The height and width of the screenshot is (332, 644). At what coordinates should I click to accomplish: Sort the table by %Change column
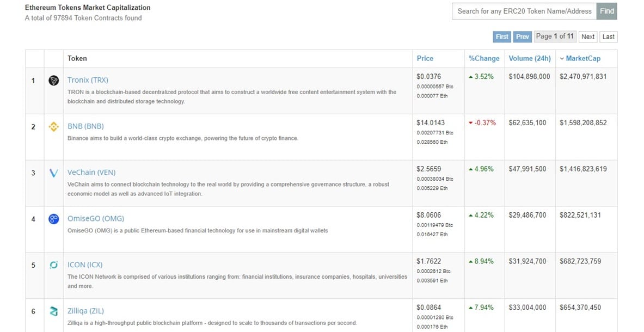click(484, 58)
